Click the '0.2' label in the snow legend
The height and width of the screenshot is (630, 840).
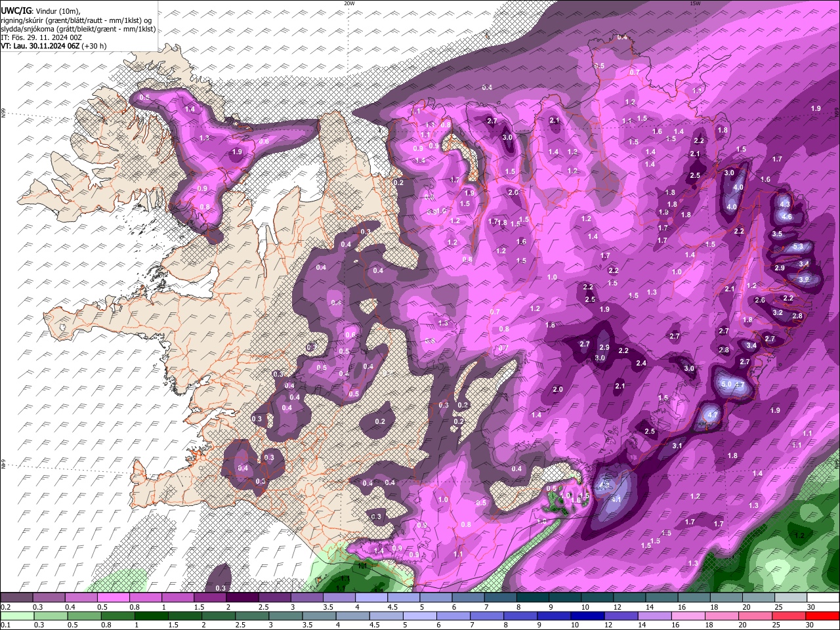(x=5, y=606)
